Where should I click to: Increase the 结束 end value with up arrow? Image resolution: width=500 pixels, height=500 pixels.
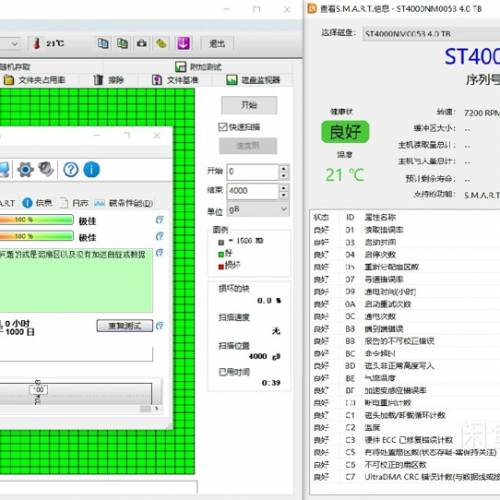pos(284,187)
